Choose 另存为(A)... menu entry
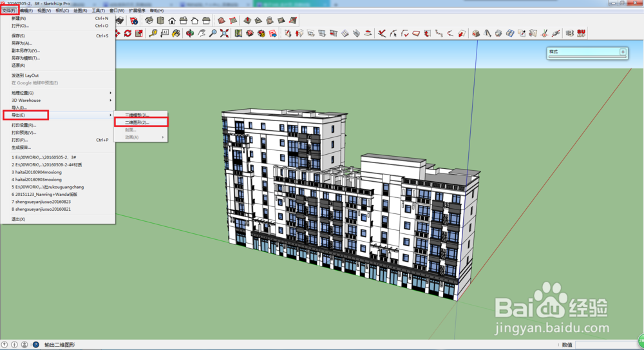 57,43
